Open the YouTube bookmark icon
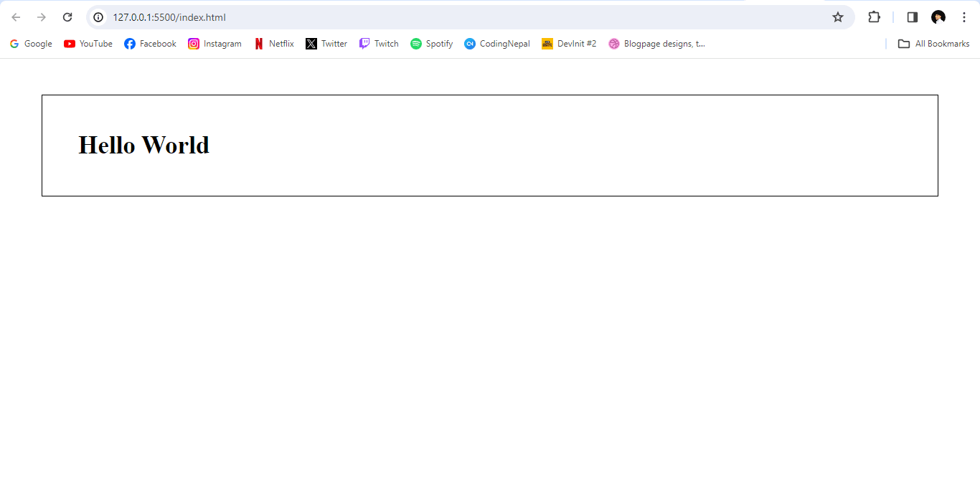The image size is (980, 494). [68, 44]
